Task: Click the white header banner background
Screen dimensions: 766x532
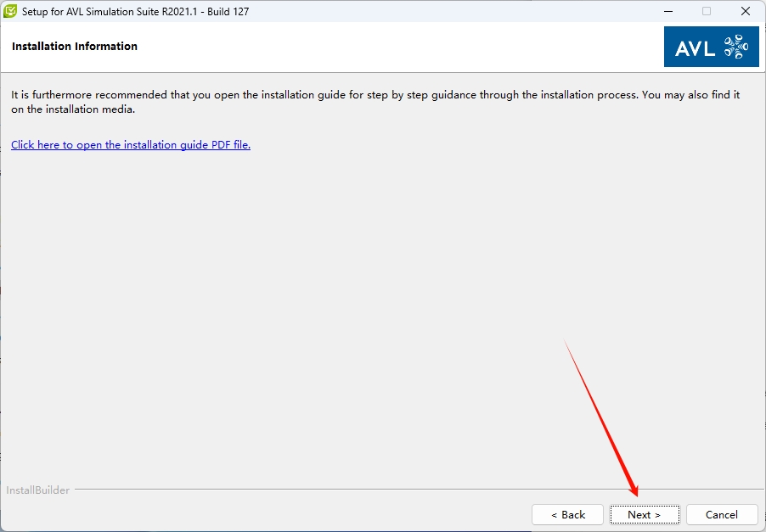Action: click(382, 48)
